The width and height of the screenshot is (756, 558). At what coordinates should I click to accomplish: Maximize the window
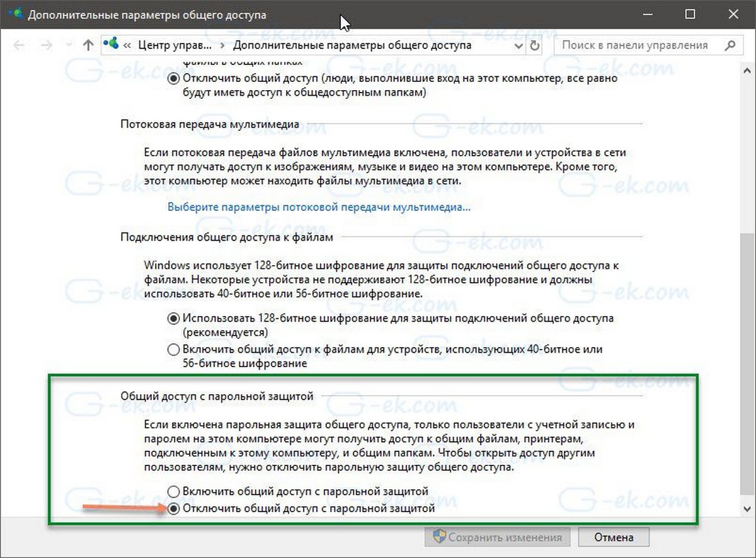(690, 14)
